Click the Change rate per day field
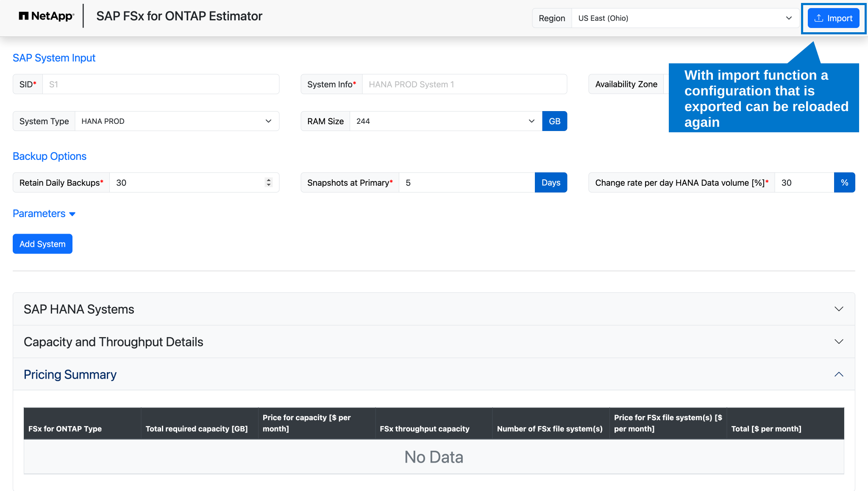The image size is (868, 491). [804, 183]
